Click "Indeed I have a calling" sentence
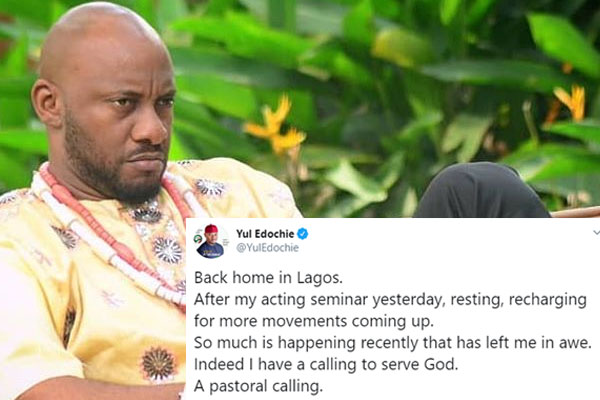 pos(326,364)
